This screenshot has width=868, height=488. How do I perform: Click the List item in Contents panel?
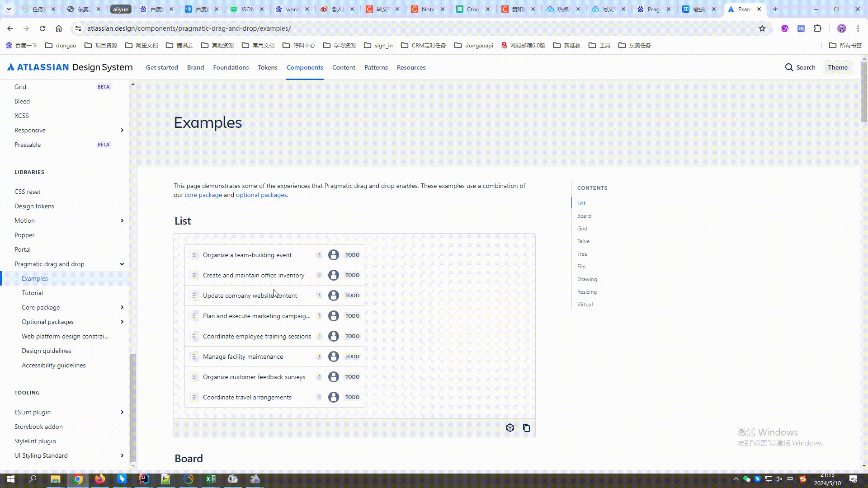(580, 202)
